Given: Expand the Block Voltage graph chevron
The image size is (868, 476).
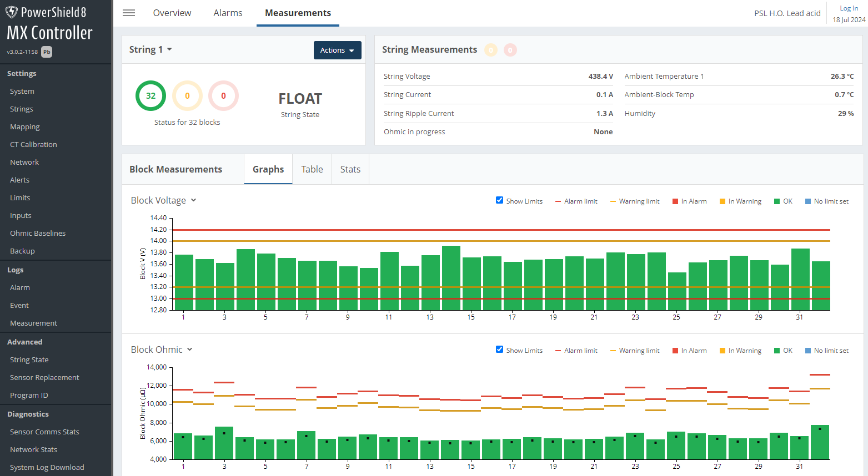Looking at the screenshot, I should click(x=193, y=200).
